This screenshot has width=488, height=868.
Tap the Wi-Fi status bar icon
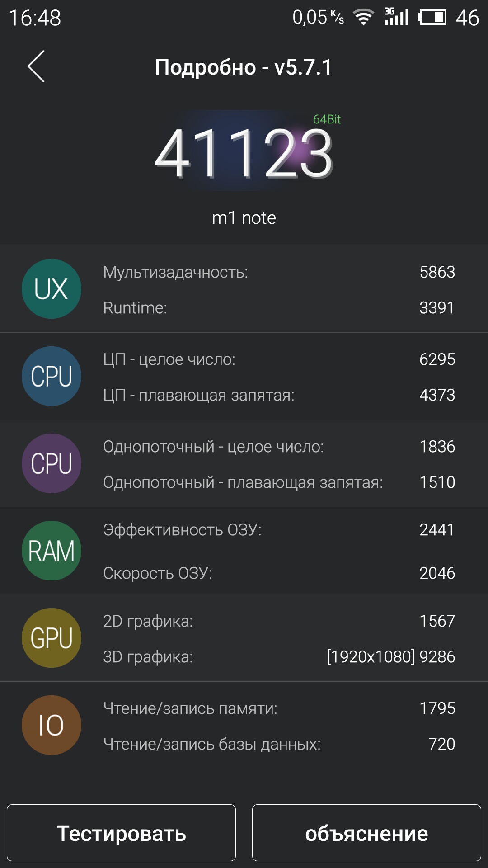click(363, 18)
